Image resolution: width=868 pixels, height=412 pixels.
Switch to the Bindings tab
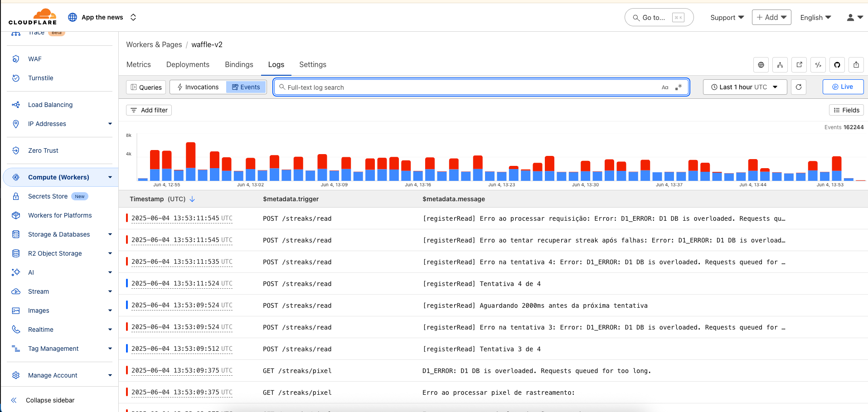pyautogui.click(x=239, y=64)
